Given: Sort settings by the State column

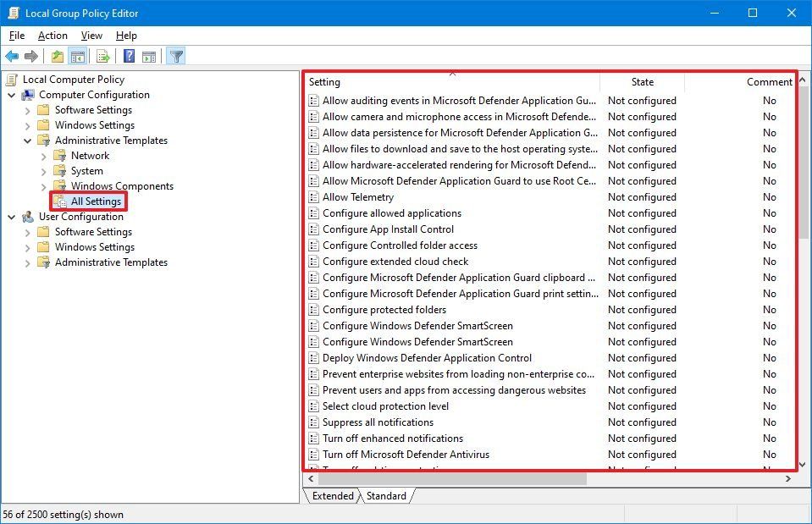Looking at the screenshot, I should (x=643, y=81).
